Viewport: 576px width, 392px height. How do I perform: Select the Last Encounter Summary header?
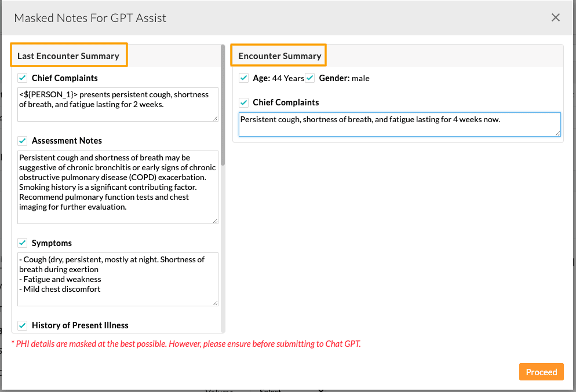click(x=68, y=55)
